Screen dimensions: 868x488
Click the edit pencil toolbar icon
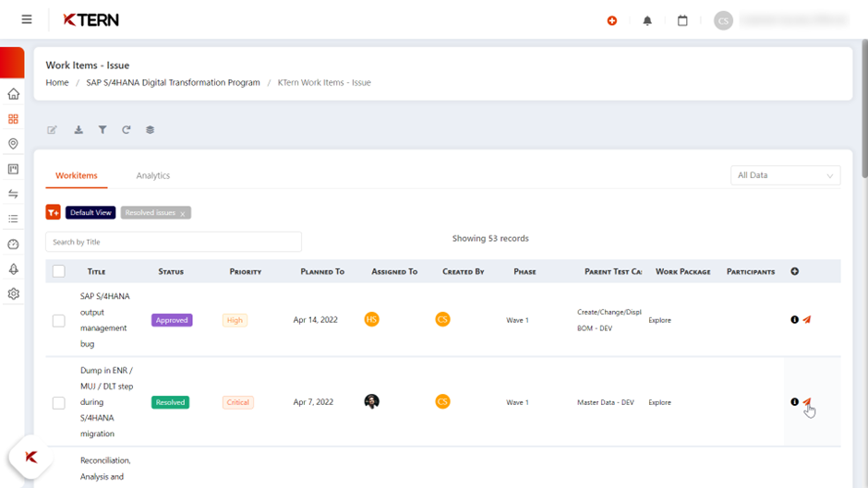tap(52, 129)
